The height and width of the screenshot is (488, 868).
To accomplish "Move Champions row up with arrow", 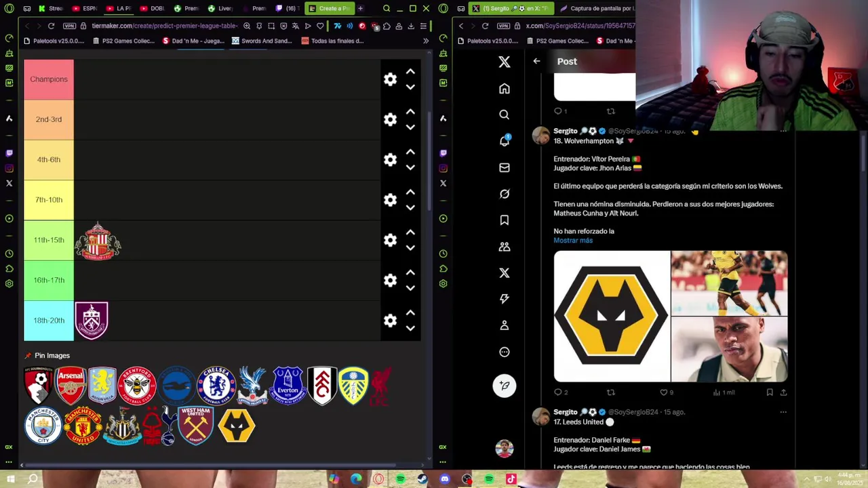I will click(x=410, y=71).
